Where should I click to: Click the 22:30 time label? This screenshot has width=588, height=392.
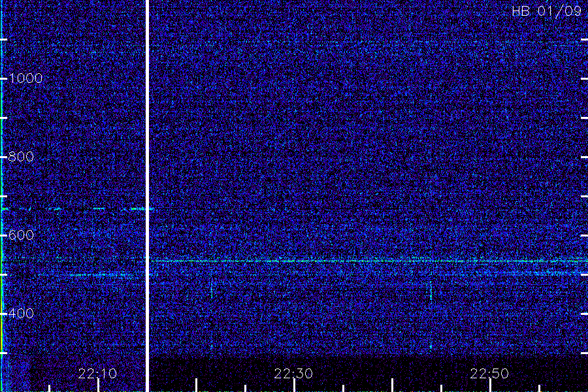293,373
